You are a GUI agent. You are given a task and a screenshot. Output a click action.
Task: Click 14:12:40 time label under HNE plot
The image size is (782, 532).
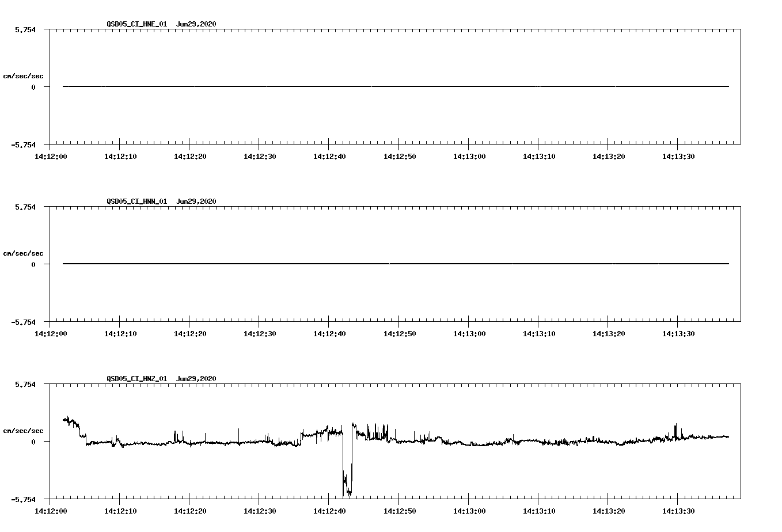[x=329, y=156]
